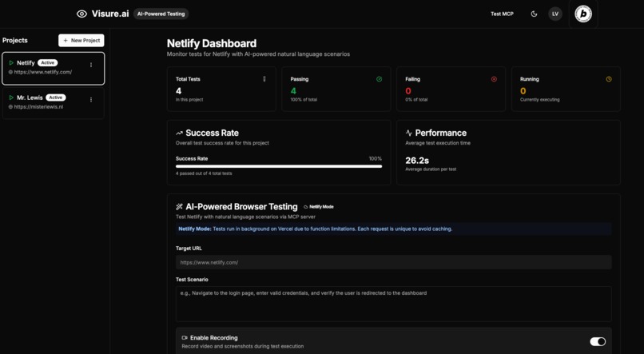Click 'Currently executing' under Running

pos(539,100)
